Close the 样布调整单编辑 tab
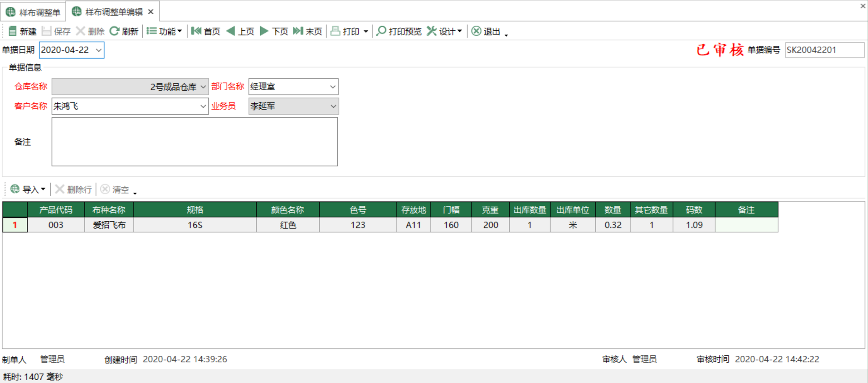This screenshot has height=383, width=868. [x=151, y=12]
